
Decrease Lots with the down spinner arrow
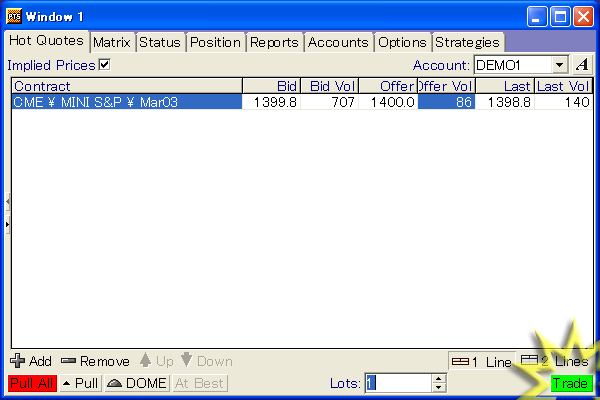point(439,387)
